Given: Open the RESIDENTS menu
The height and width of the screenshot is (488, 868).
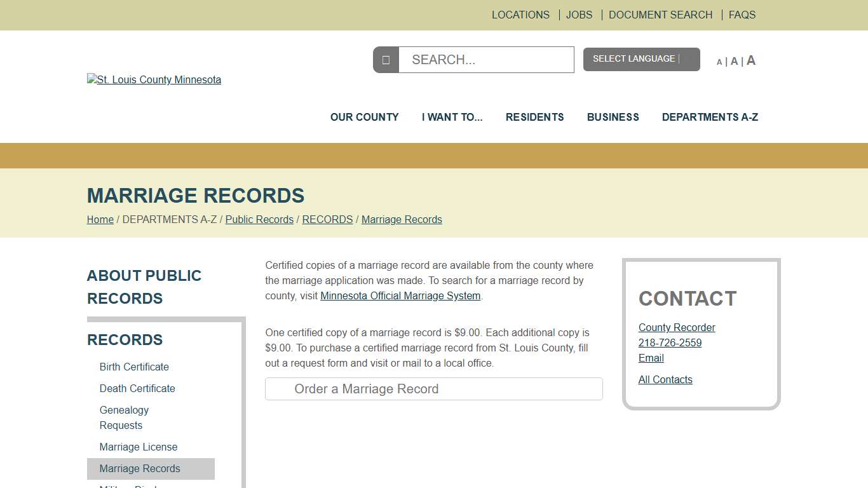Looking at the screenshot, I should [x=534, y=117].
